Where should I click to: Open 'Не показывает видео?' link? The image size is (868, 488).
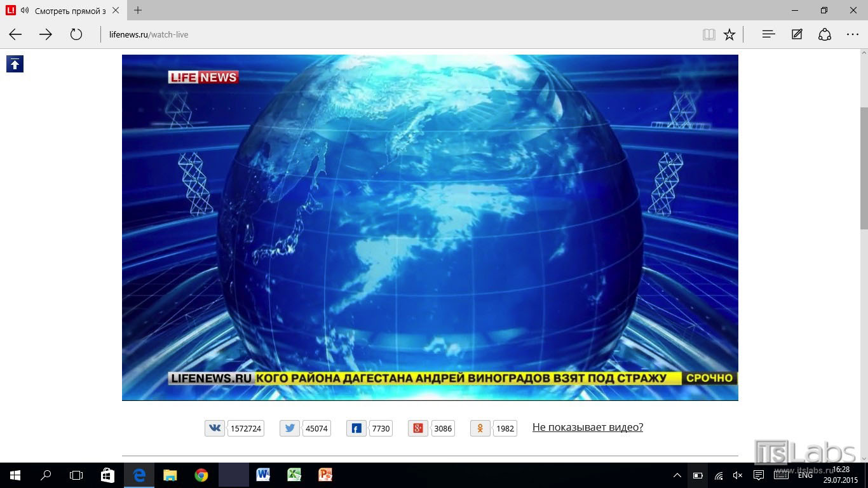[x=588, y=427]
